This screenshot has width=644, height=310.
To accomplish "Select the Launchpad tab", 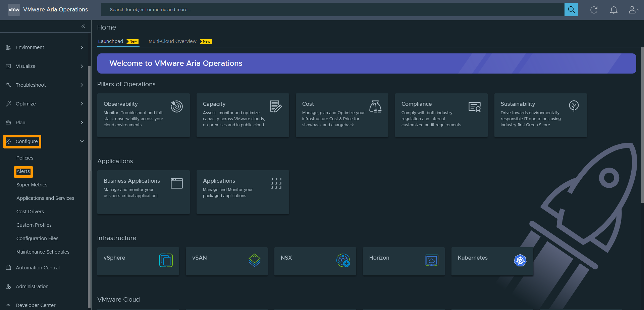I will click(x=111, y=41).
